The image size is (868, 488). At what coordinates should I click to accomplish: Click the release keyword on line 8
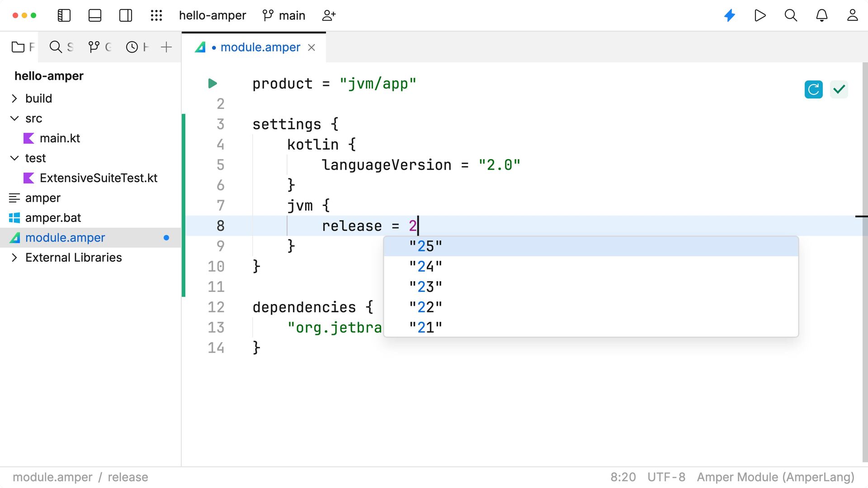pos(352,226)
